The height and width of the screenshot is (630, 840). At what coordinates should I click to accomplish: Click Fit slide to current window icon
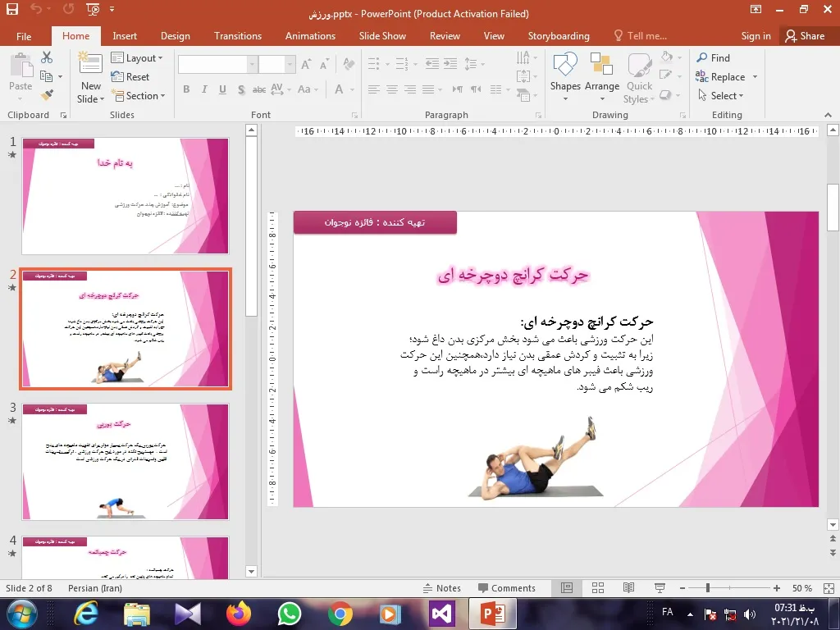tap(828, 588)
